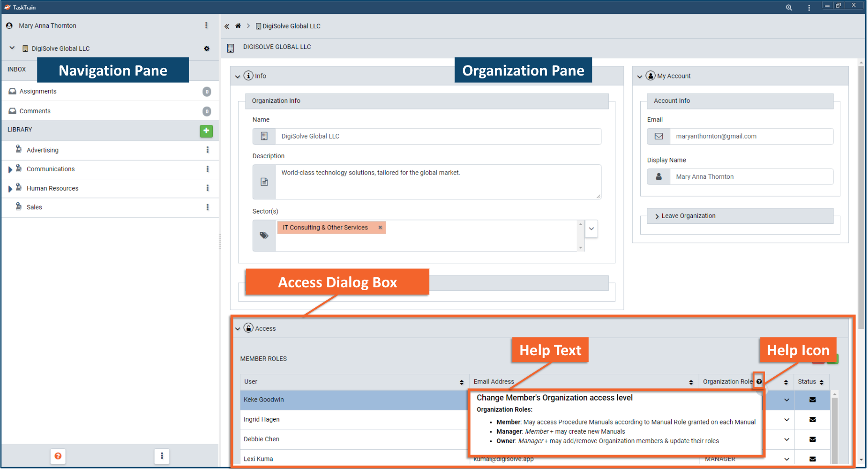Collapse the Info section
The image size is (868, 469).
(238, 76)
